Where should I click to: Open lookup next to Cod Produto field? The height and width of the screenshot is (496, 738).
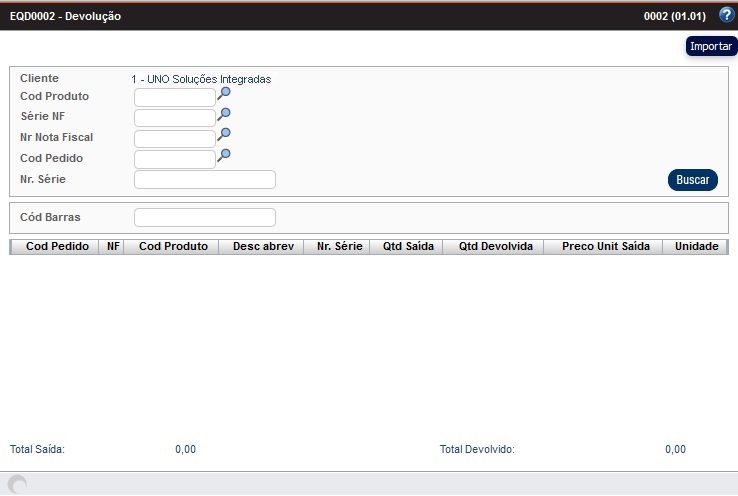coord(224,94)
